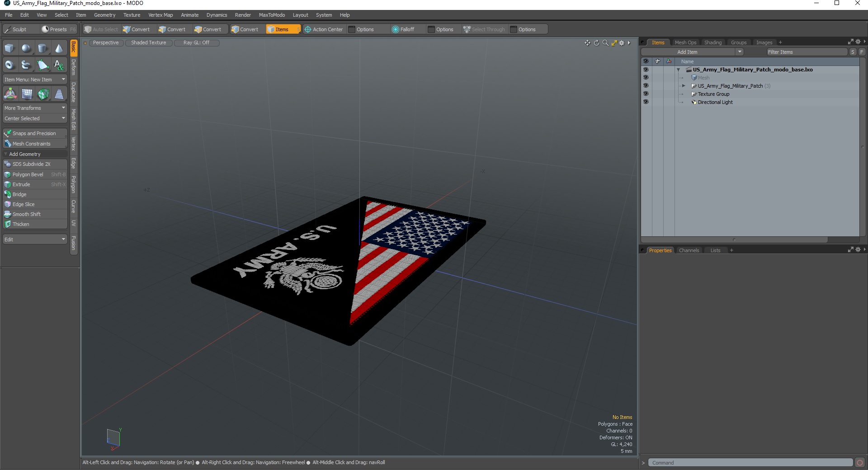Toggle the Select Through Options checkbox
The height and width of the screenshot is (470, 868).
[514, 29]
